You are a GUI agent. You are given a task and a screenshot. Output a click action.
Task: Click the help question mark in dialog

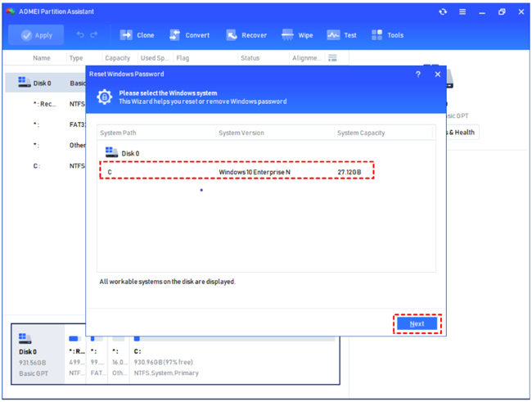pyautogui.click(x=418, y=74)
